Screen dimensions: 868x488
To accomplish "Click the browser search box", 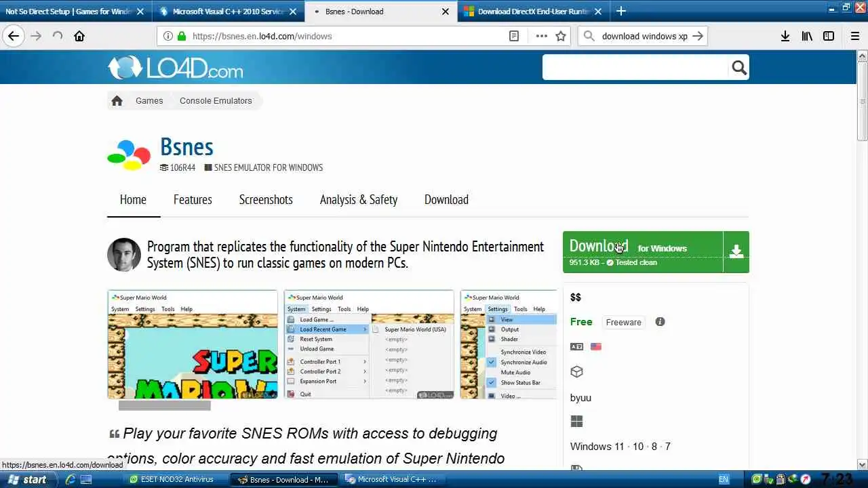I will pos(644,36).
